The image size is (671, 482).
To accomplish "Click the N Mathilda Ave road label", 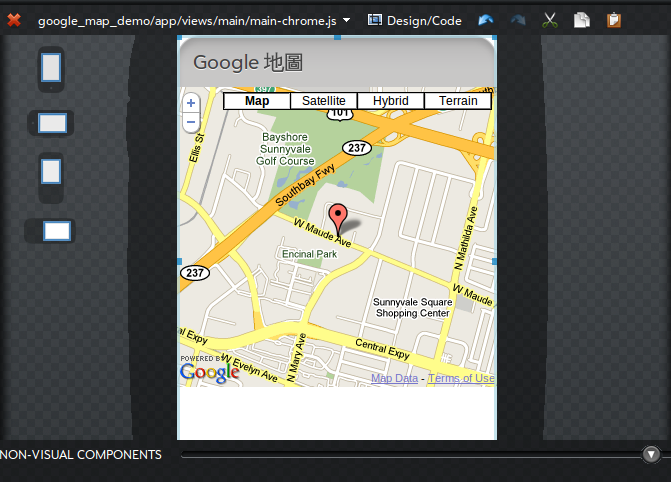I will [x=465, y=238].
